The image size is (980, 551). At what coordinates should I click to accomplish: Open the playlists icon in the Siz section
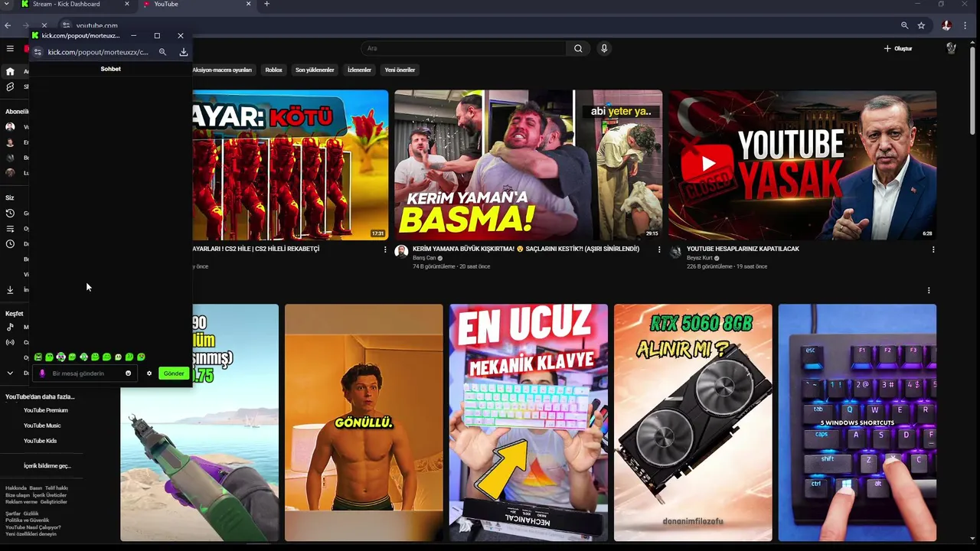pyautogui.click(x=10, y=229)
